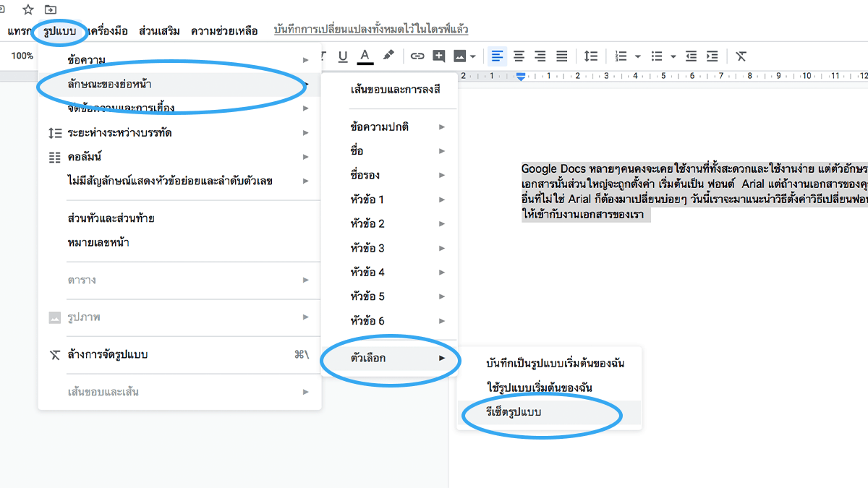Open the 100% zoom dropdown
The height and width of the screenshot is (488, 868).
[x=22, y=56]
